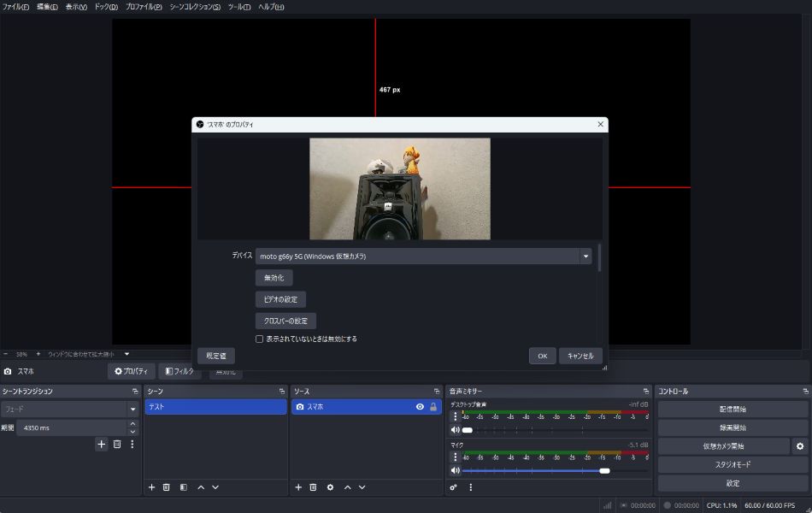Viewport: 812px width, 513px height.
Task: Open the デバイス dropdown list
Action: tap(585, 256)
